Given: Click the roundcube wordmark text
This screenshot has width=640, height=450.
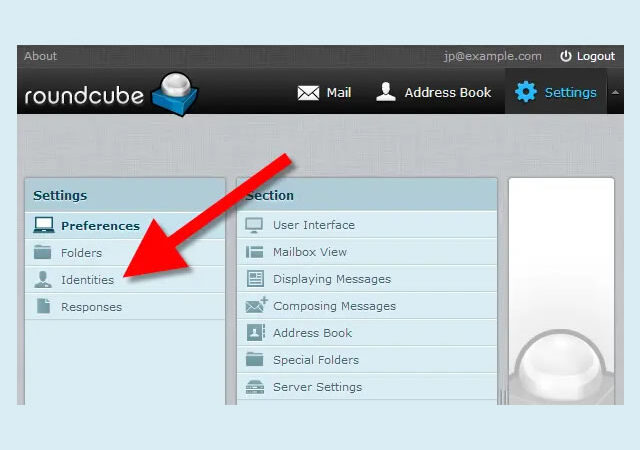Looking at the screenshot, I should pyautogui.click(x=84, y=96).
